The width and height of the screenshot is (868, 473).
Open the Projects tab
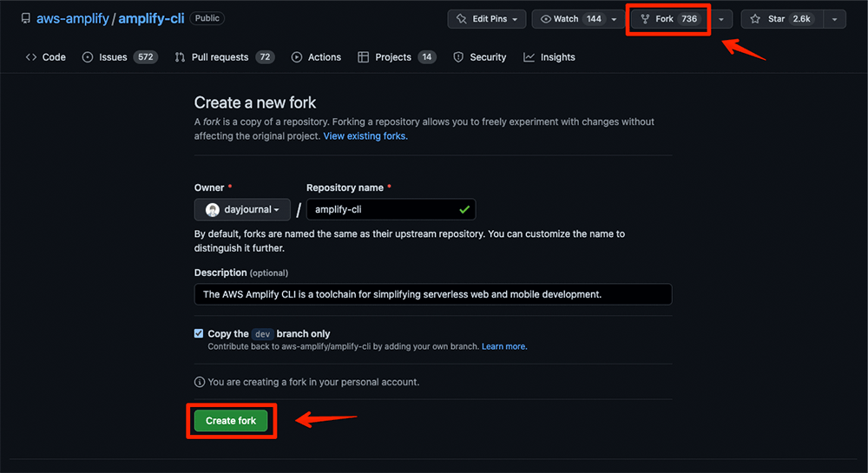point(397,57)
